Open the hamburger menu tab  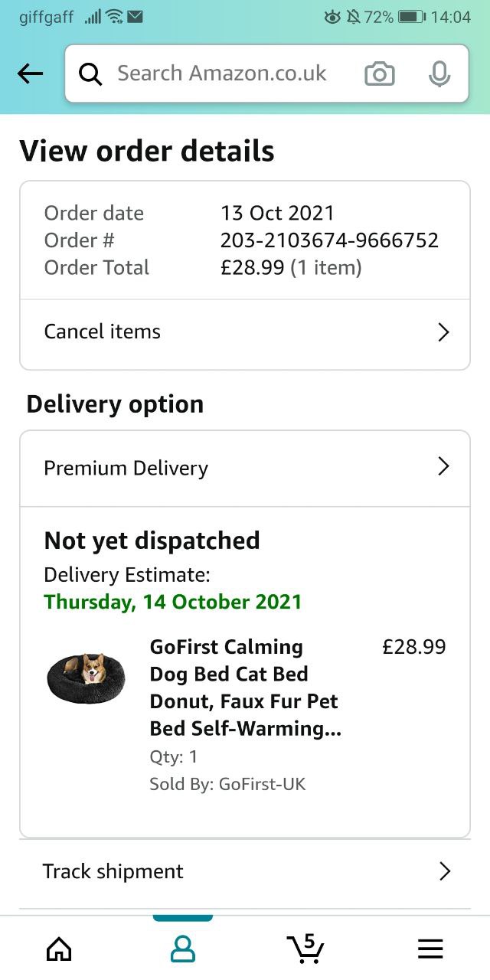[x=430, y=949]
